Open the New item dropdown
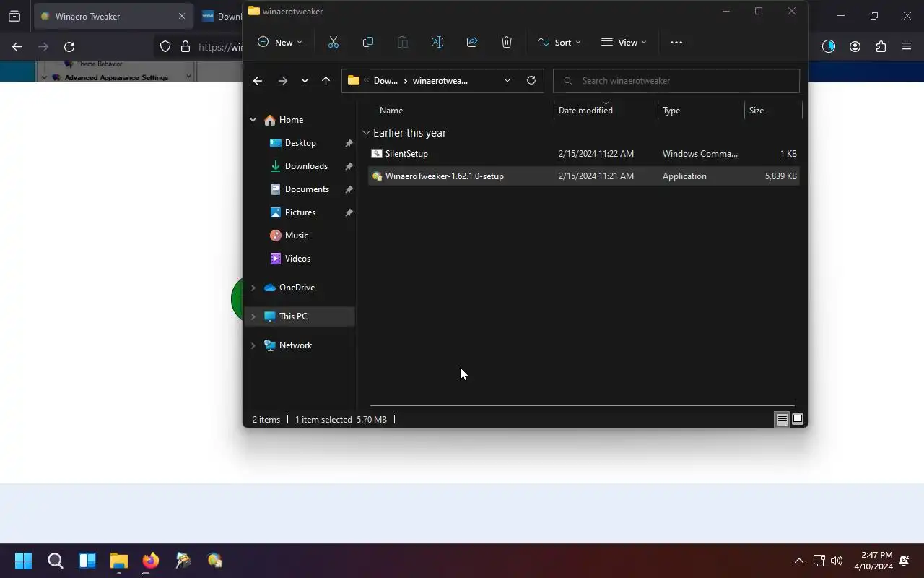The image size is (924, 578). 280,43
